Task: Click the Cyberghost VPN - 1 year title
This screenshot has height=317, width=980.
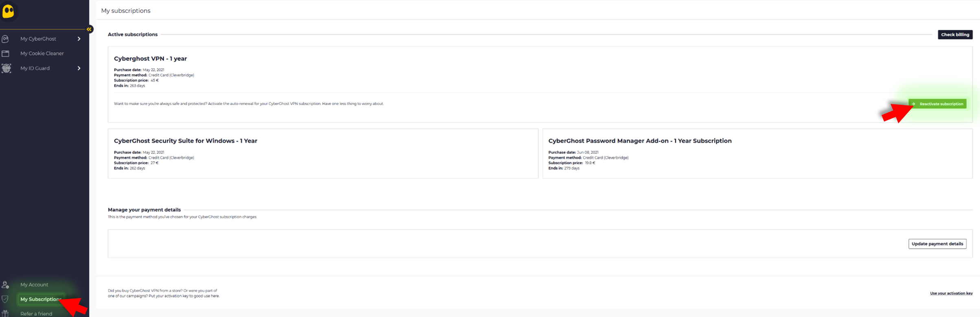Action: click(150, 59)
